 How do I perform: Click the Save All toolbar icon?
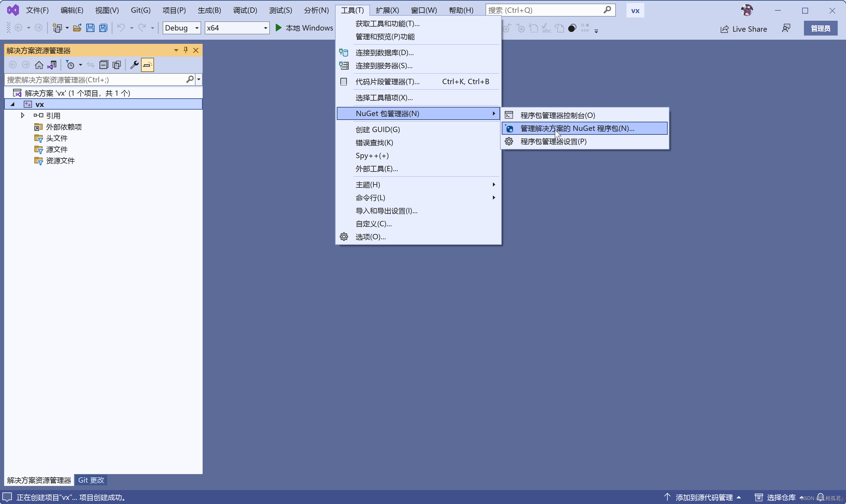click(103, 28)
